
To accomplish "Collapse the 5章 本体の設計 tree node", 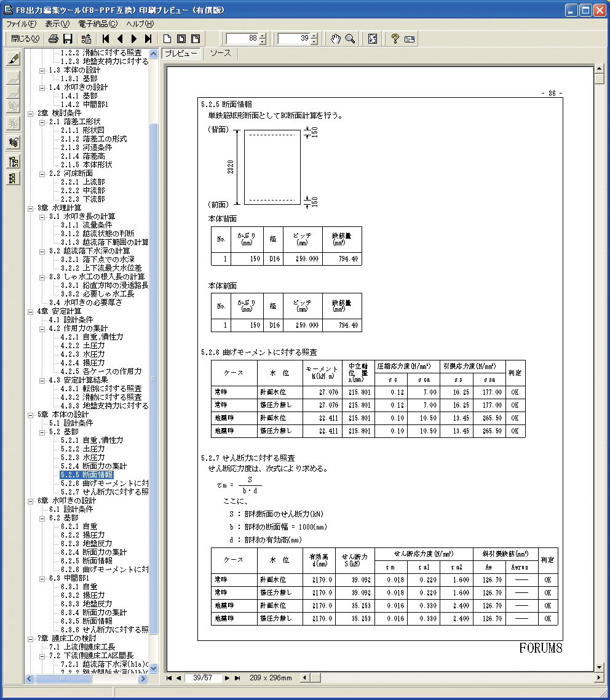I will click(31, 415).
